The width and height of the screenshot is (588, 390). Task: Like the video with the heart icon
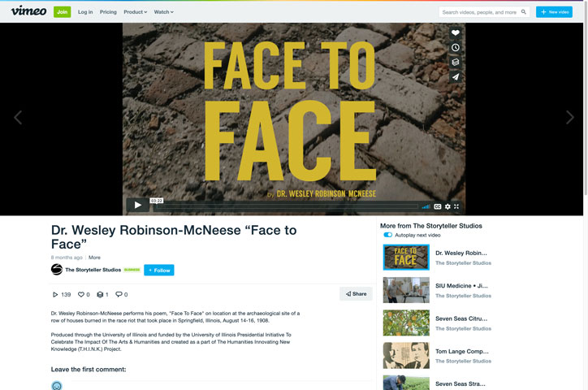tap(456, 32)
